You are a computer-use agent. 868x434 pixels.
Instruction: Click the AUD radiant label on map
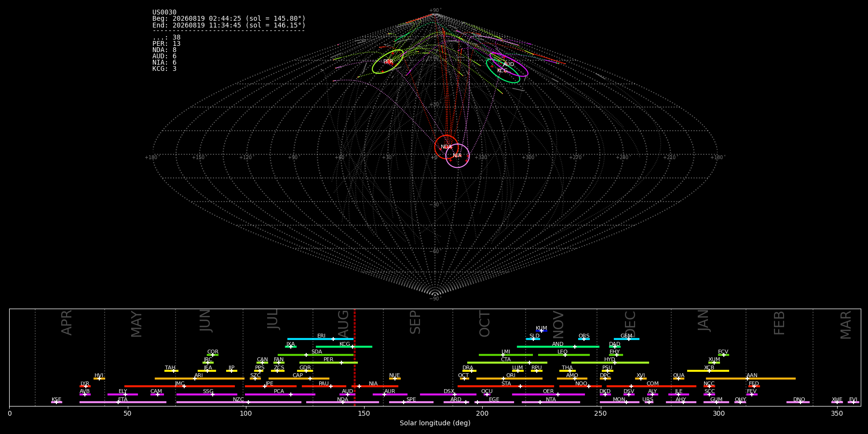(509, 64)
